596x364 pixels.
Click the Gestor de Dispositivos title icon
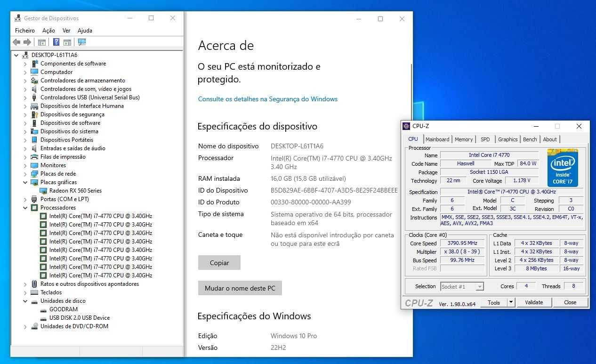click(17, 18)
